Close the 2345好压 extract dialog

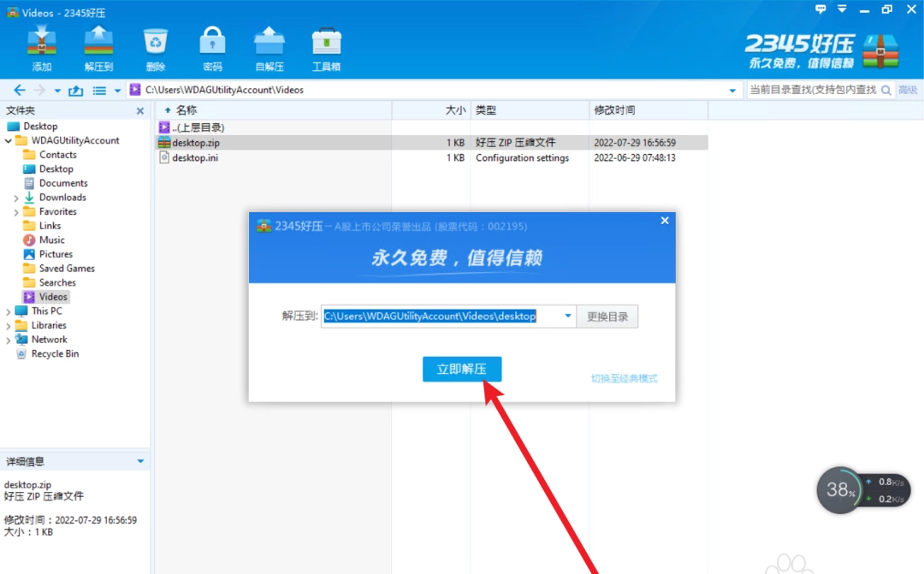point(665,221)
